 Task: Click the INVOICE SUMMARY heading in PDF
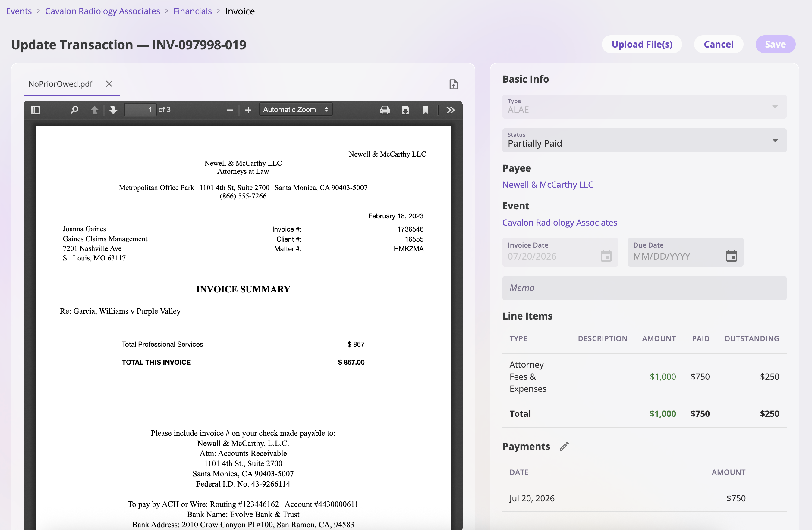(x=243, y=289)
